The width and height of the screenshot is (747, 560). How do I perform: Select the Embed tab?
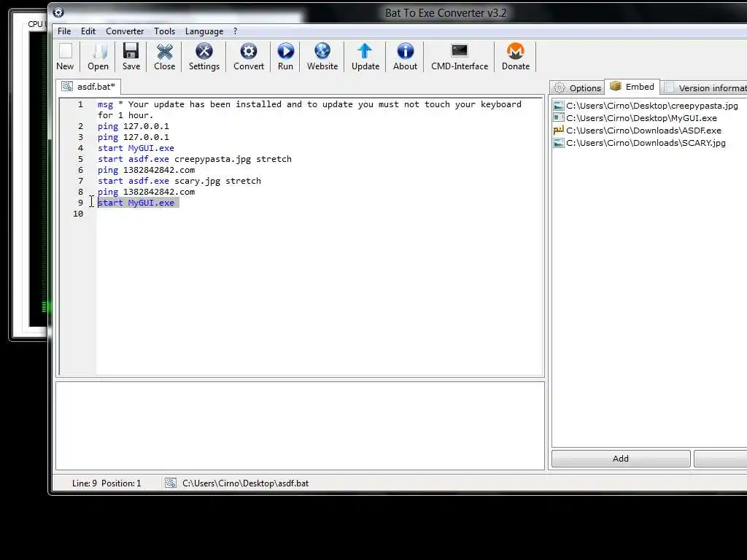[x=632, y=87]
